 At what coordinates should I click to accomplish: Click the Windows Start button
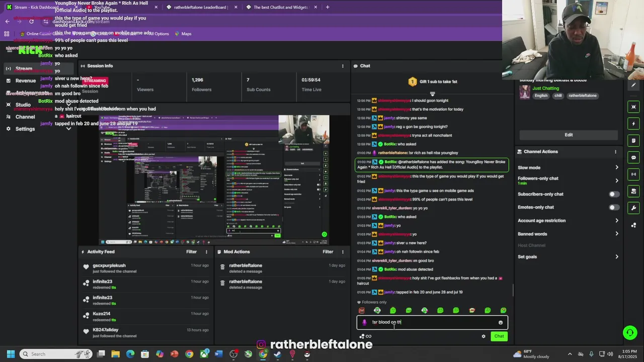click(x=11, y=354)
